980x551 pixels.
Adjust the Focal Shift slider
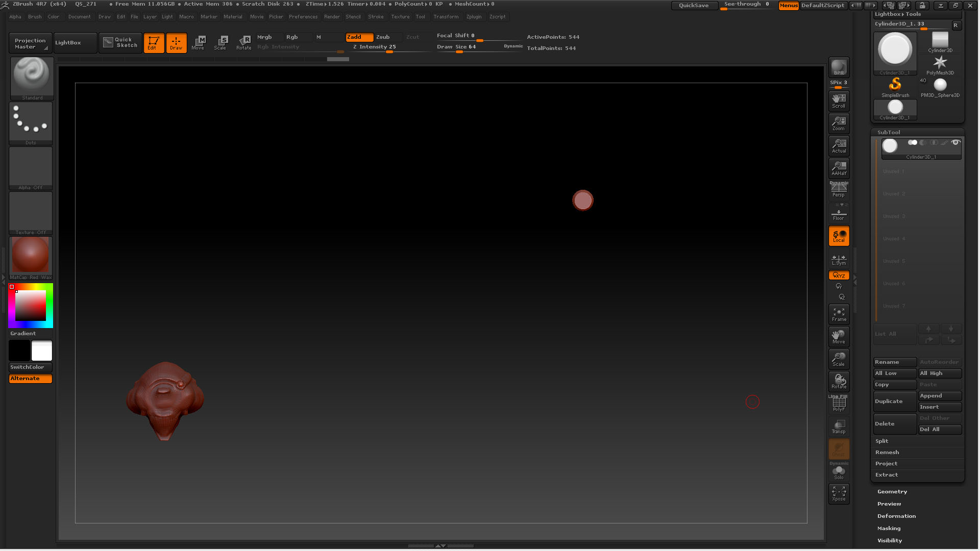coord(479,36)
